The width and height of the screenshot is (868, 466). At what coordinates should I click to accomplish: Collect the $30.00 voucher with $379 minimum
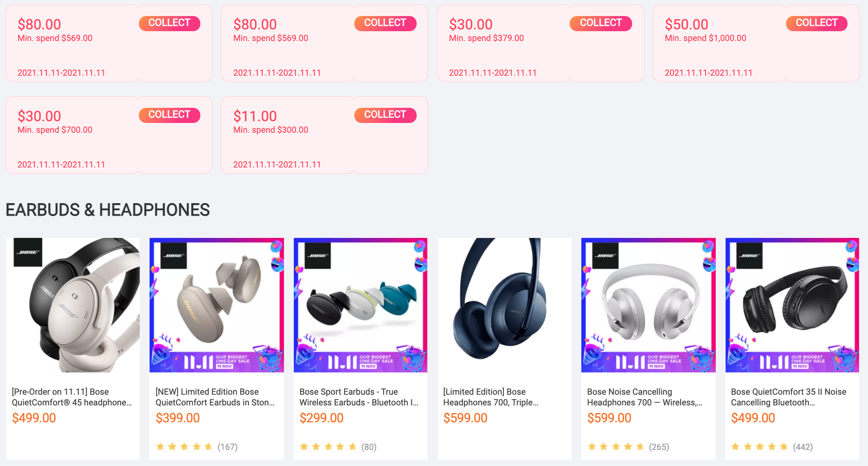pyautogui.click(x=600, y=23)
